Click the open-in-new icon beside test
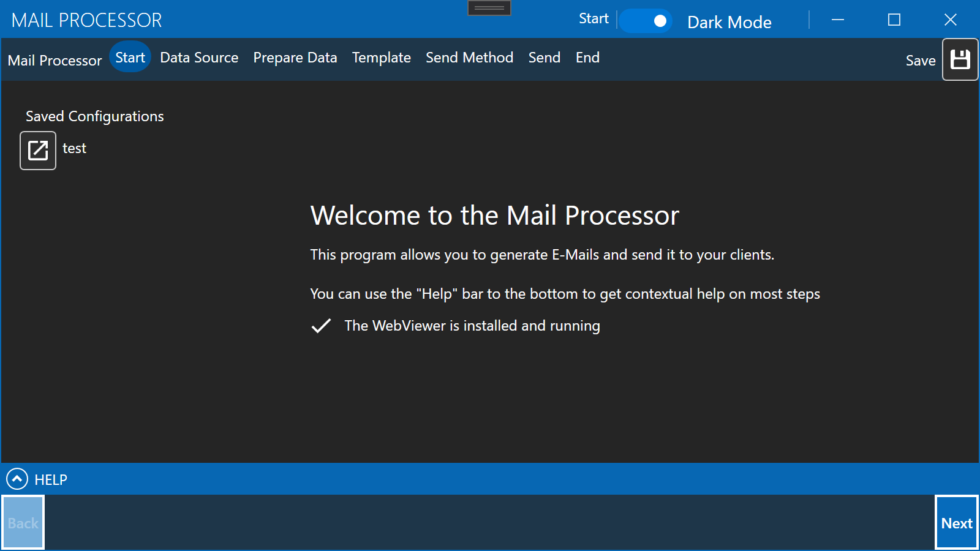The width and height of the screenshot is (980, 551). [37, 149]
